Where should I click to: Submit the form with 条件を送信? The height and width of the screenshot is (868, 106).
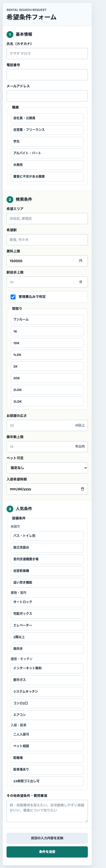pyautogui.click(x=47, y=851)
